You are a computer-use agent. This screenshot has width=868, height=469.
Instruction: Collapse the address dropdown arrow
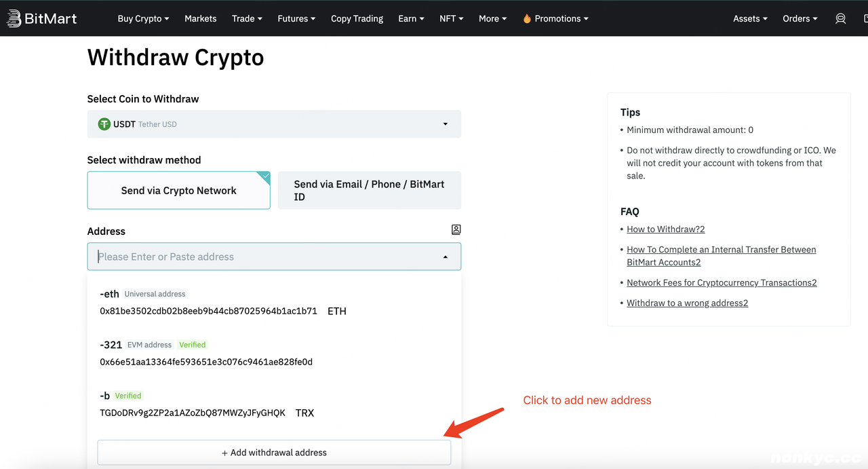[445, 257]
